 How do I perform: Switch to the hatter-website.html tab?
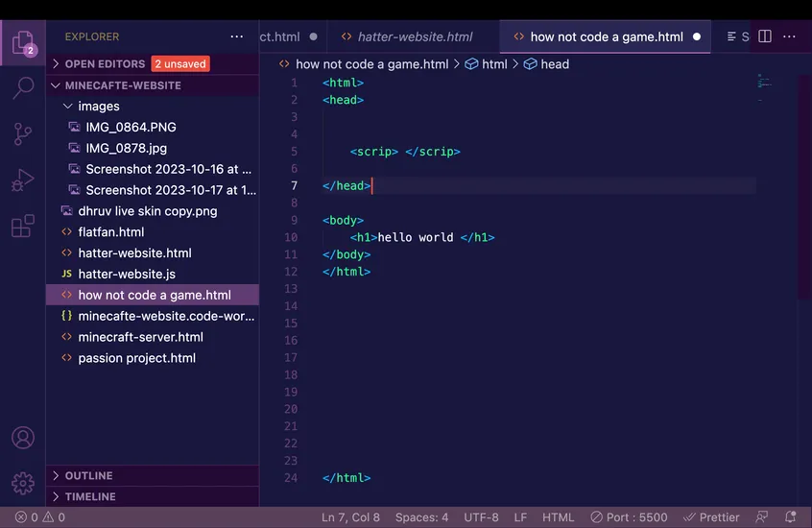pyautogui.click(x=415, y=37)
